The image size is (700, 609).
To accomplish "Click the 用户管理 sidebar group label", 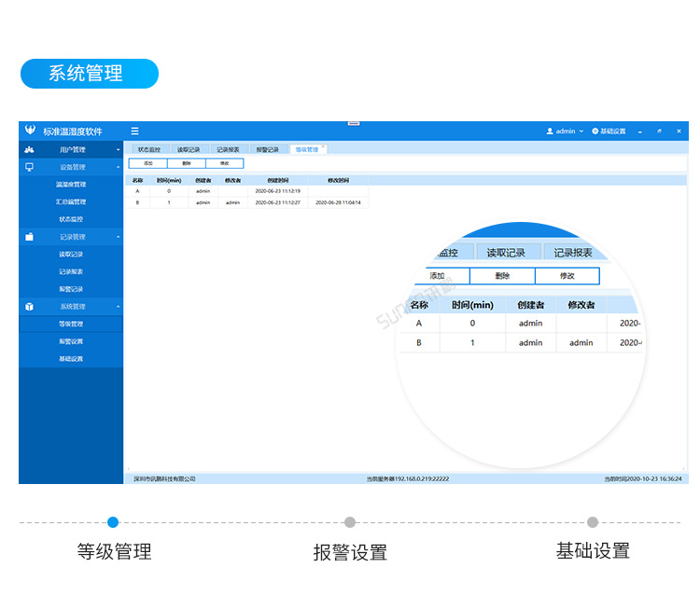I will pos(73,149).
